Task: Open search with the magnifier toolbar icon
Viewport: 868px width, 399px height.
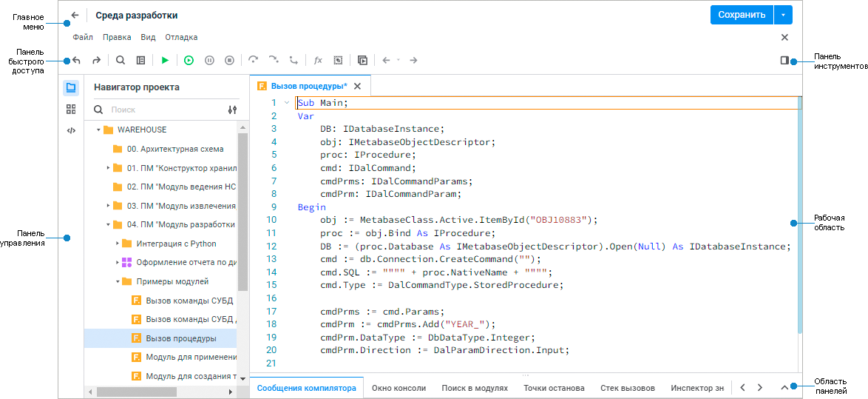Action: click(x=121, y=61)
